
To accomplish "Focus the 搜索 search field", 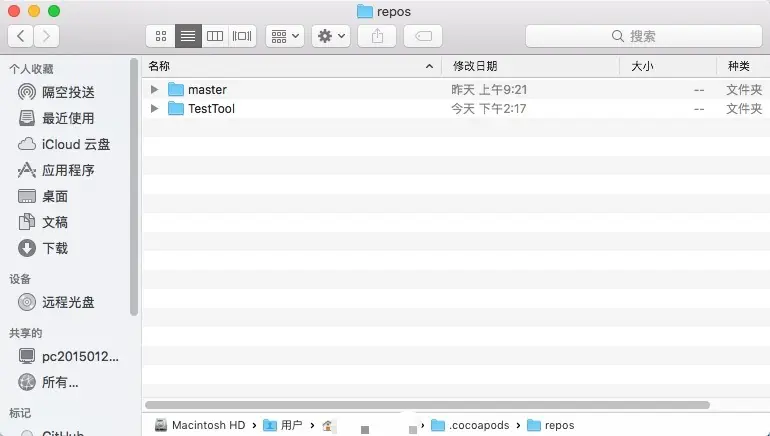I will coord(643,36).
